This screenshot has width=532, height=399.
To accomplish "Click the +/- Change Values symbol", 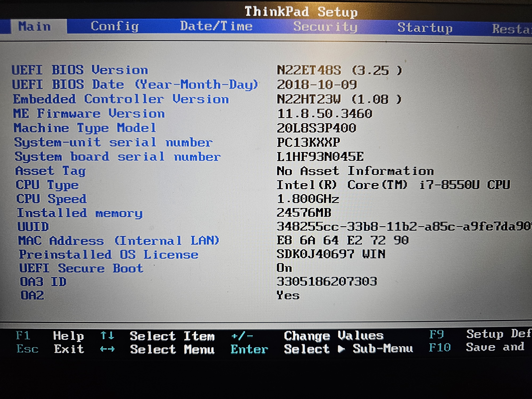I will point(242,336).
